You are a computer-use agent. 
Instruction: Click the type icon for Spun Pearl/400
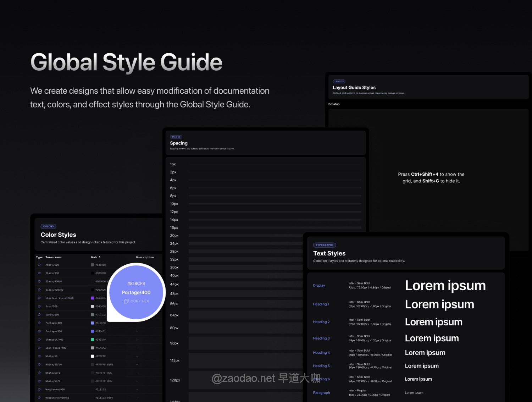pyautogui.click(x=39, y=348)
